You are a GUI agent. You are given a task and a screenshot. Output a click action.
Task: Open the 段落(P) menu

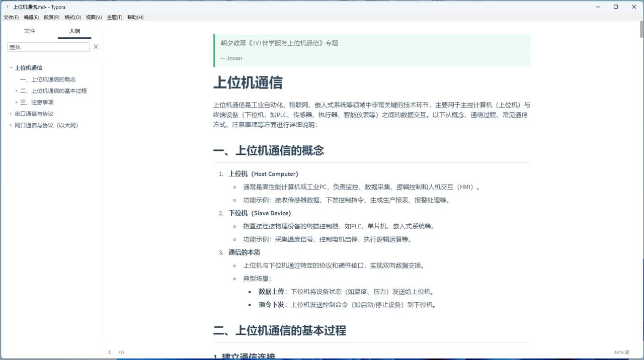pyautogui.click(x=52, y=17)
